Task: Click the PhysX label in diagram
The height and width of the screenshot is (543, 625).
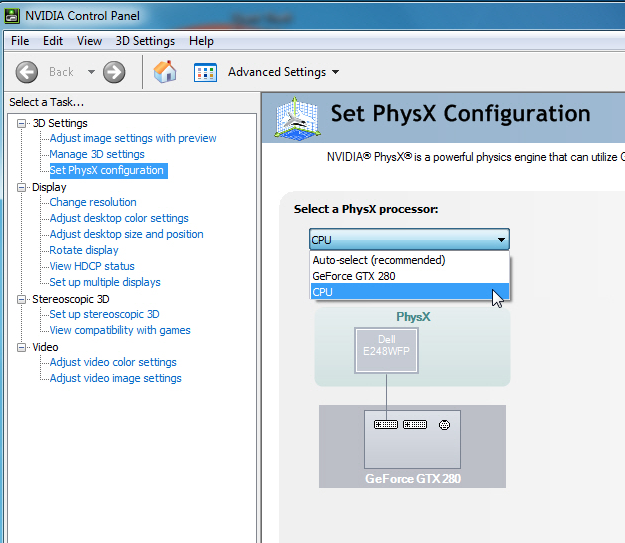Action: [413, 317]
